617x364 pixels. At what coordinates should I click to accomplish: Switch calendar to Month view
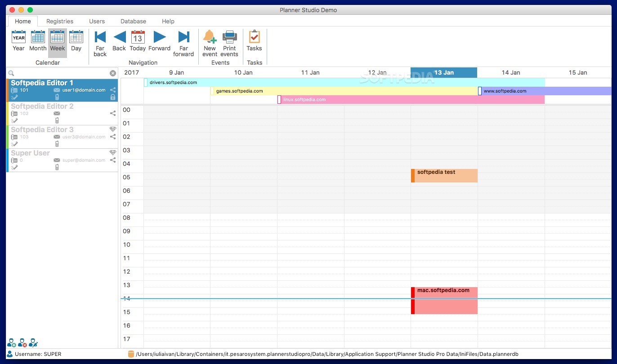click(x=38, y=43)
